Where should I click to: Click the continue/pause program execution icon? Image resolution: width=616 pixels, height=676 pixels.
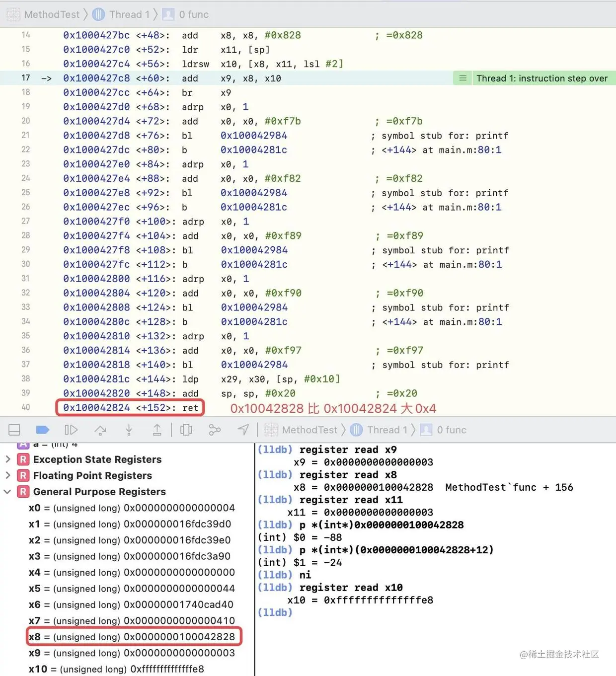coord(72,430)
